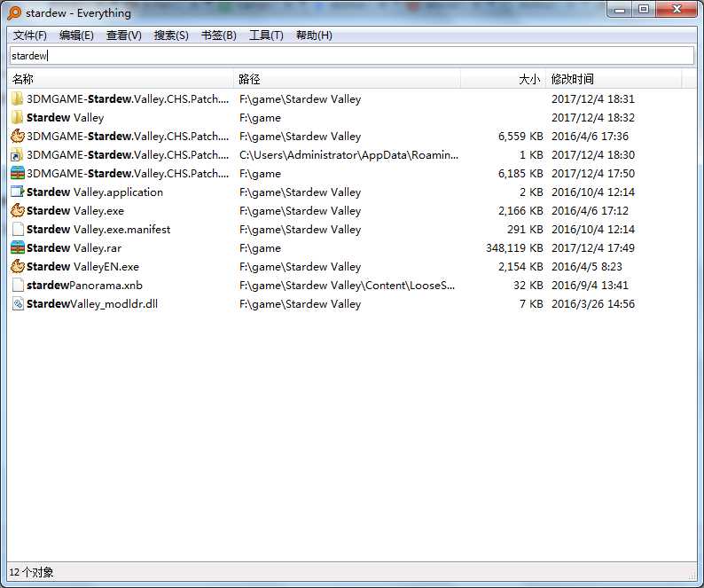Click the 2016/9/4 13:41 date cell
The image size is (704, 588).
(590, 286)
